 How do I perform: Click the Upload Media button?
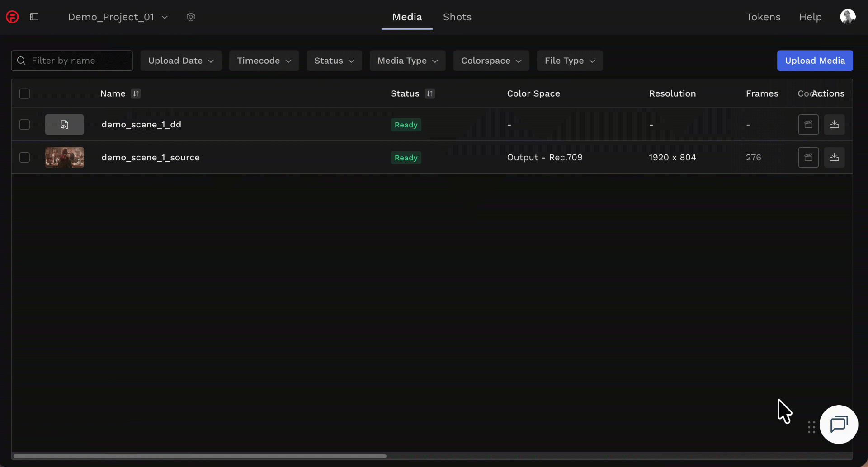click(815, 61)
